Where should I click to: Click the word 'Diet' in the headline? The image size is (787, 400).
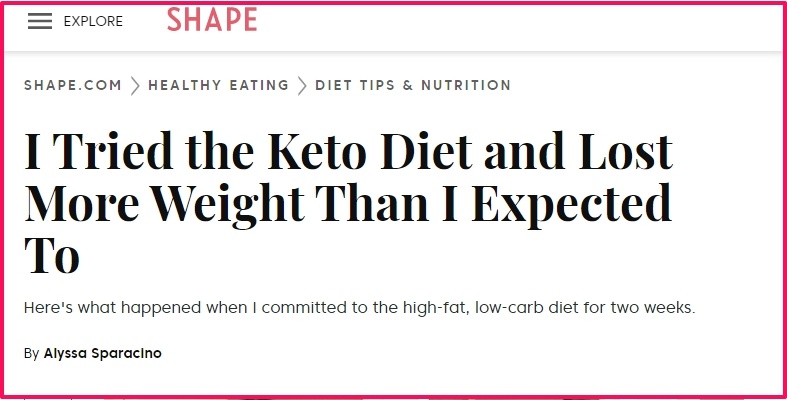click(x=426, y=151)
